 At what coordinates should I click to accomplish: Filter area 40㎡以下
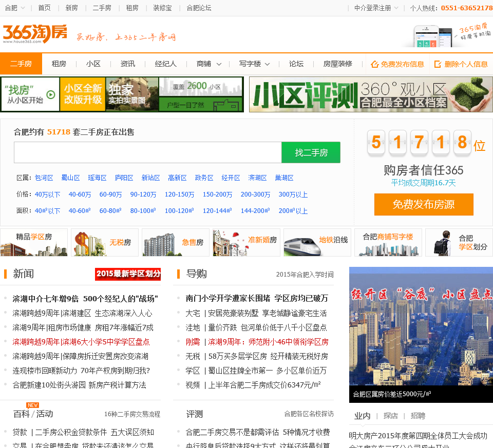point(47,211)
